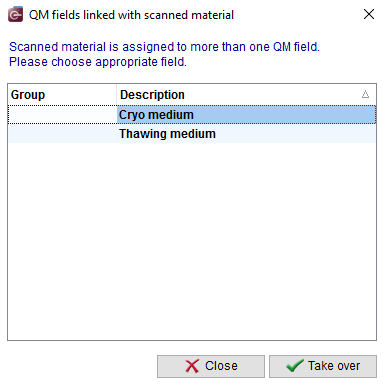Click empty Group cell beside Cryo medium
The image size is (383, 389).
click(62, 115)
